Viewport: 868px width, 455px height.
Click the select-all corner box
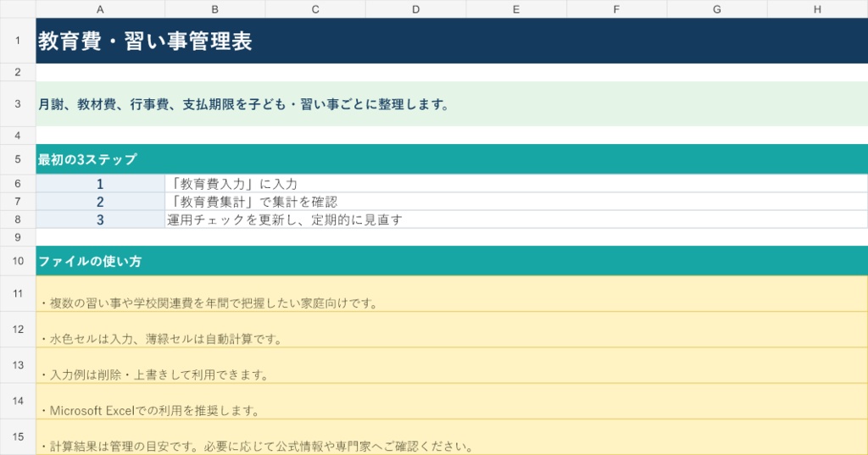pyautogui.click(x=18, y=8)
